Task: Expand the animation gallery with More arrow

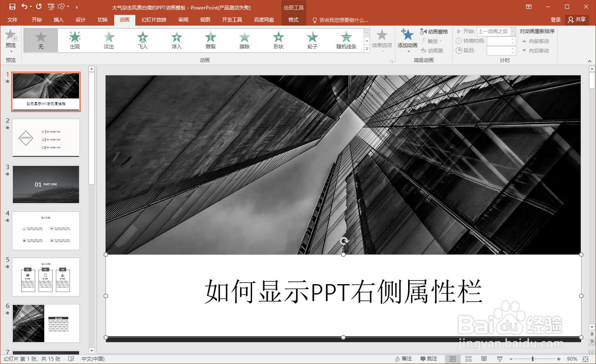Action: coord(367,48)
